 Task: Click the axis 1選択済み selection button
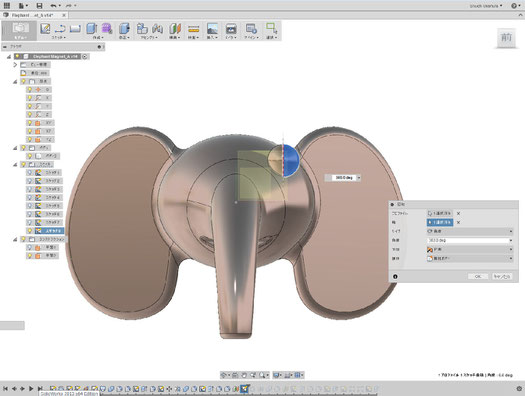point(440,222)
